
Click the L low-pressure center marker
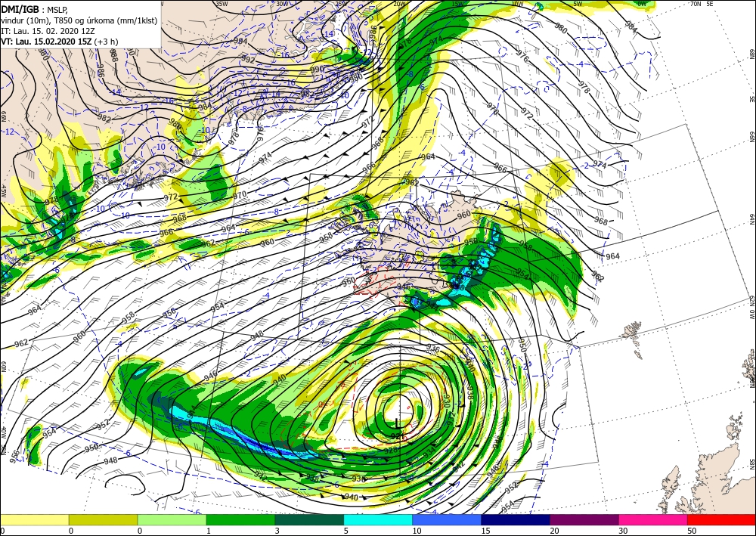tap(397, 423)
